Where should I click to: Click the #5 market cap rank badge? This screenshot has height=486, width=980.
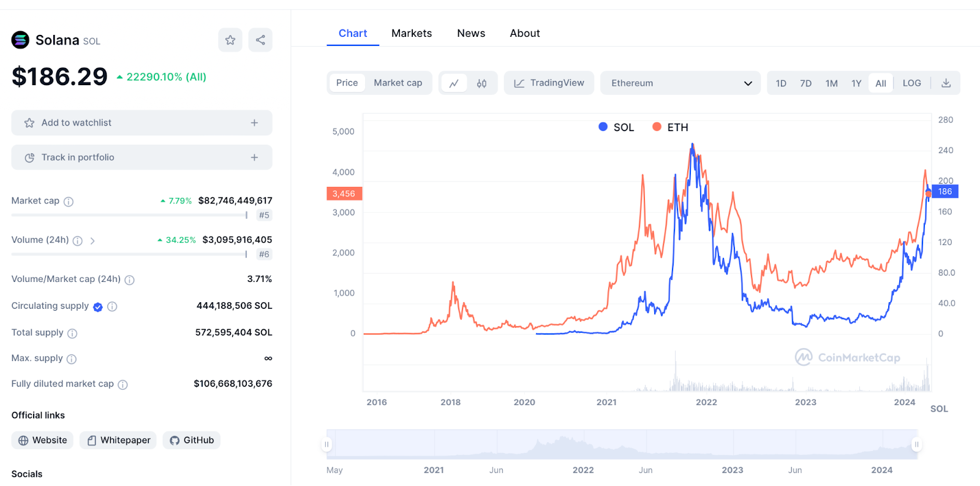pyautogui.click(x=264, y=215)
